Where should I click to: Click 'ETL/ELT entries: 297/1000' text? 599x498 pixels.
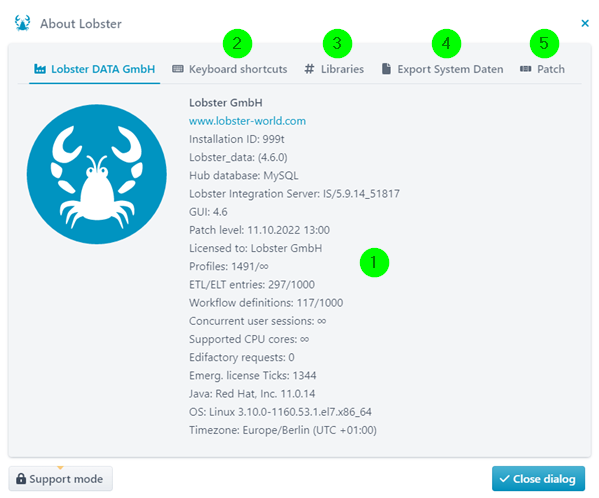252,285
